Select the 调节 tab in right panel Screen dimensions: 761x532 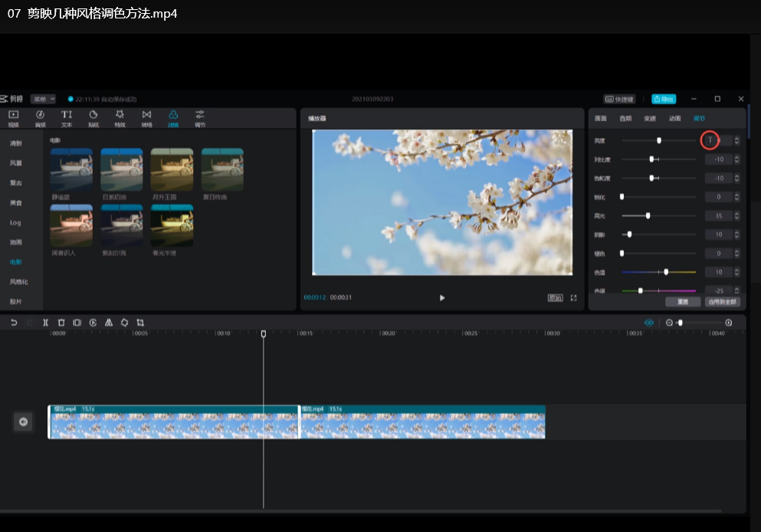point(699,119)
